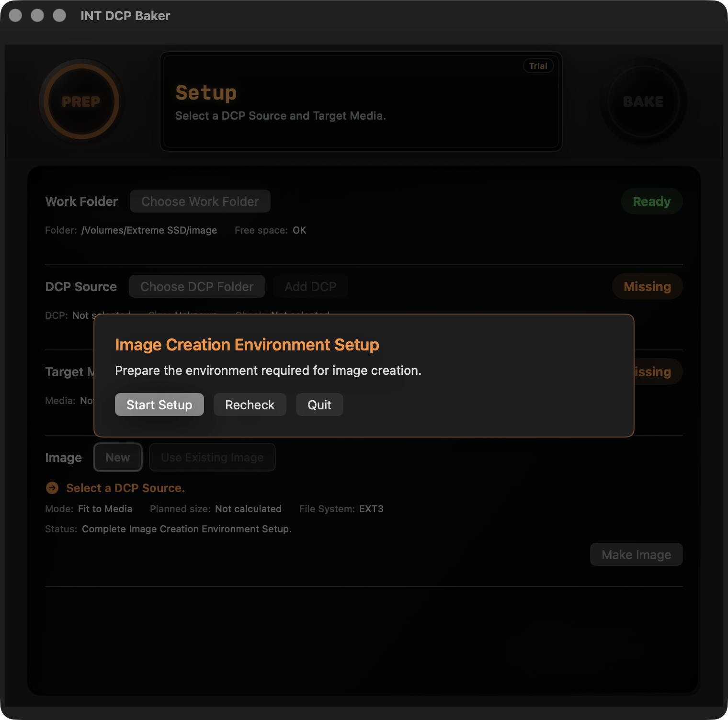The image size is (728, 720).
Task: Click 'Select a DCP Source and Target Media.' text
Action: click(x=281, y=116)
